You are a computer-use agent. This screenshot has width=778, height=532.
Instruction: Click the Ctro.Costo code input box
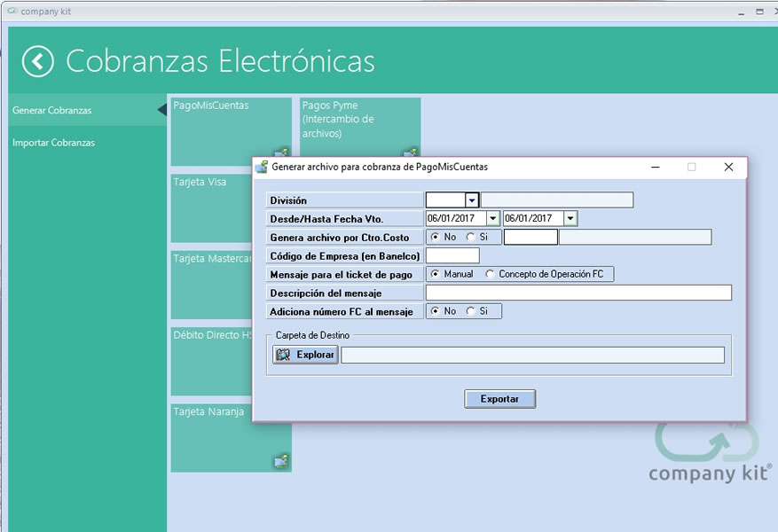pyautogui.click(x=530, y=237)
